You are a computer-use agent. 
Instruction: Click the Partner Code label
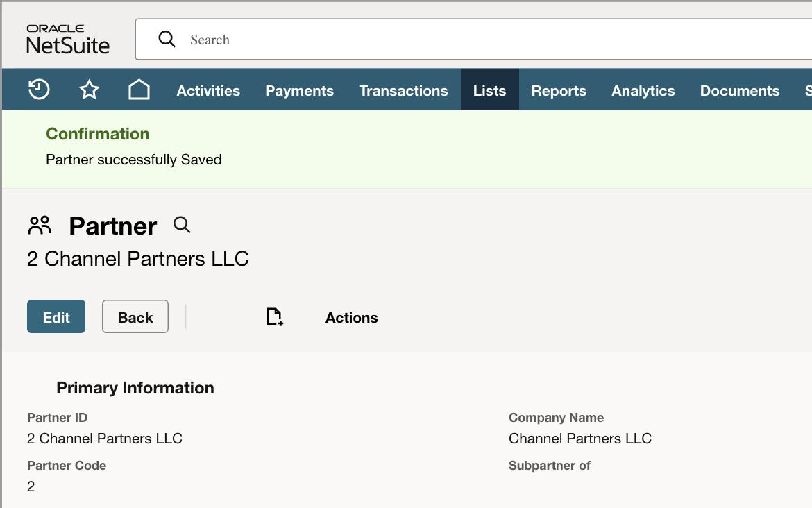pos(67,466)
